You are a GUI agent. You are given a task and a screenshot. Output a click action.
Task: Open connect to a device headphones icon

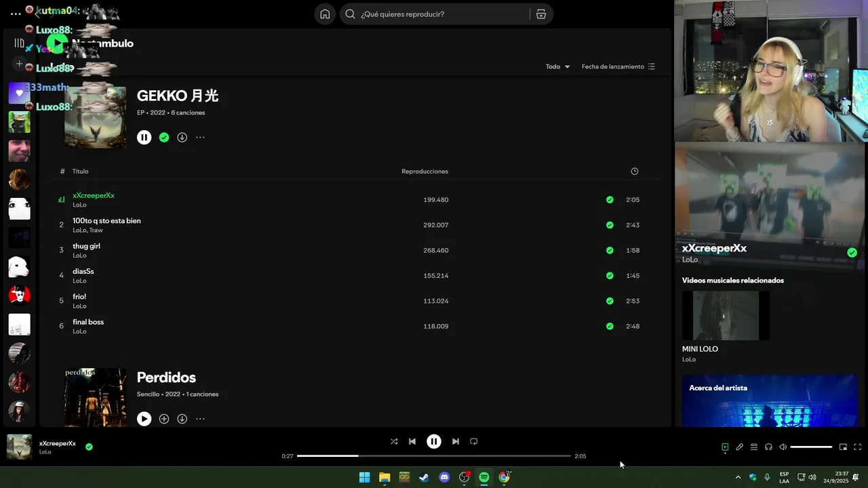coord(768,447)
